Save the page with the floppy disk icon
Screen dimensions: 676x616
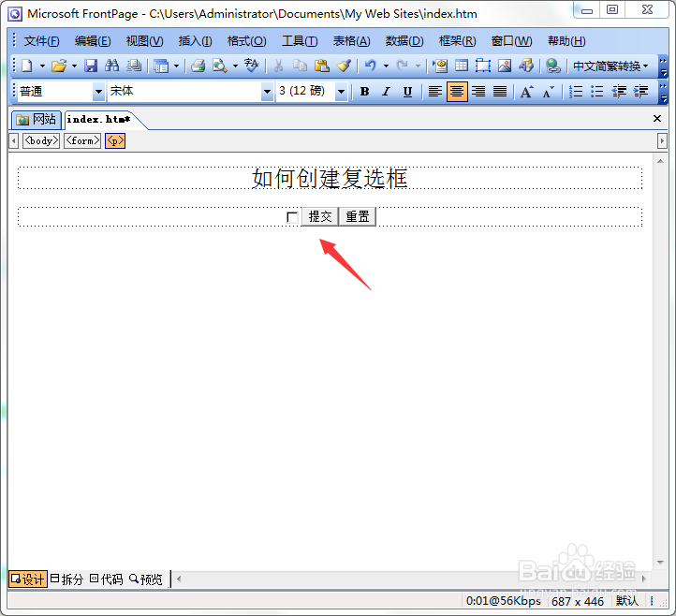pos(91,66)
